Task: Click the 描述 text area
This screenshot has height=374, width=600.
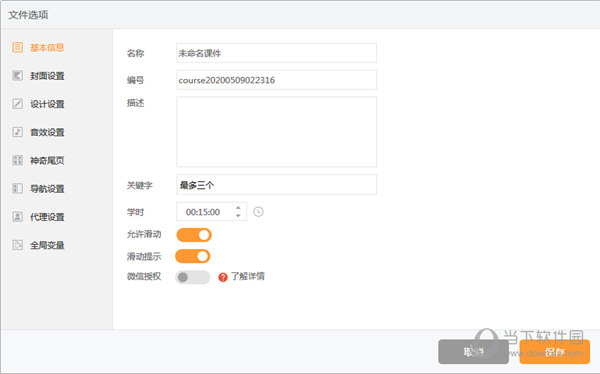Action: [x=276, y=132]
